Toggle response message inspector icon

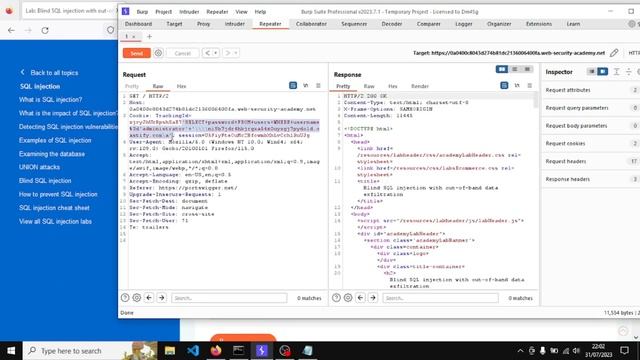(504, 85)
